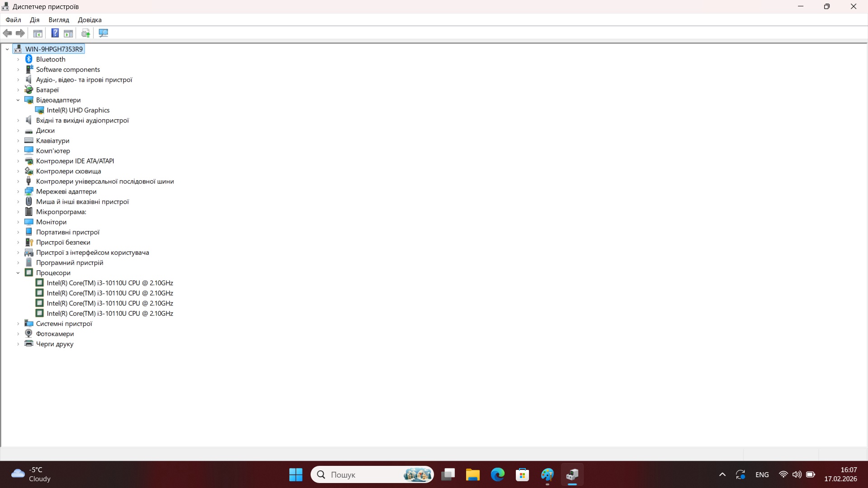Collapse the Відеоадаптери category
This screenshot has height=488, width=868.
pyautogui.click(x=18, y=100)
